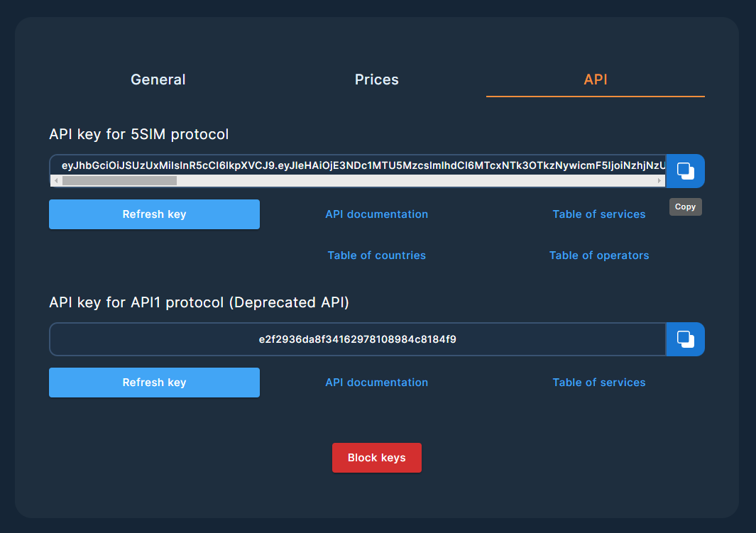This screenshot has width=756, height=533.
Task: Open API documentation under the API1 protocol
Action: pyautogui.click(x=376, y=382)
